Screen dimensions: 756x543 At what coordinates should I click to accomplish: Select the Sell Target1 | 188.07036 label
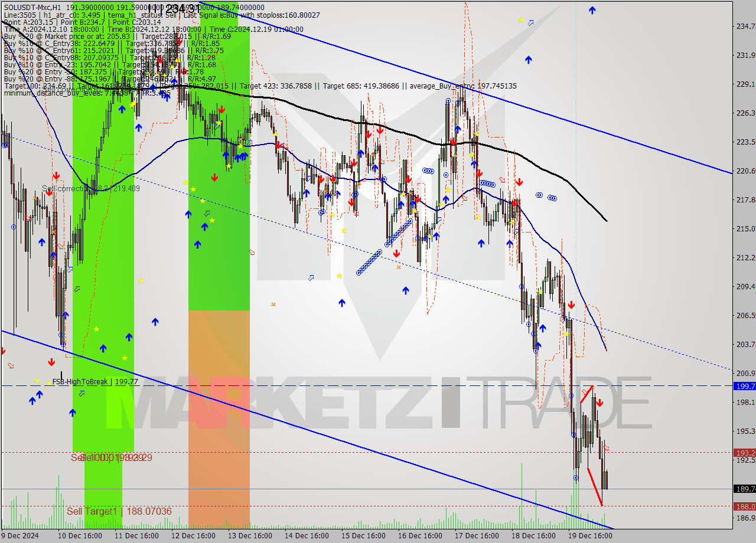[x=119, y=511]
